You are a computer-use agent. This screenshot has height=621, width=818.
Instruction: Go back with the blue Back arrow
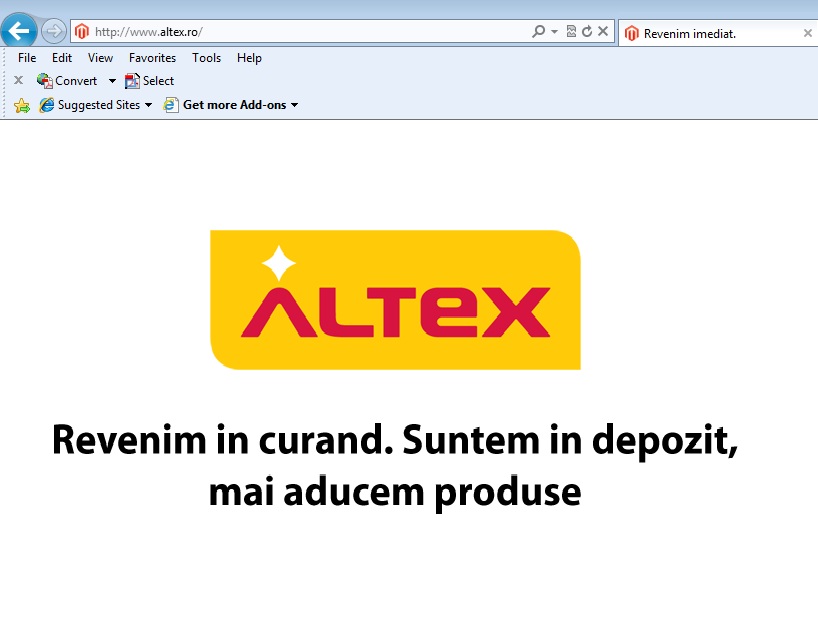pos(19,31)
